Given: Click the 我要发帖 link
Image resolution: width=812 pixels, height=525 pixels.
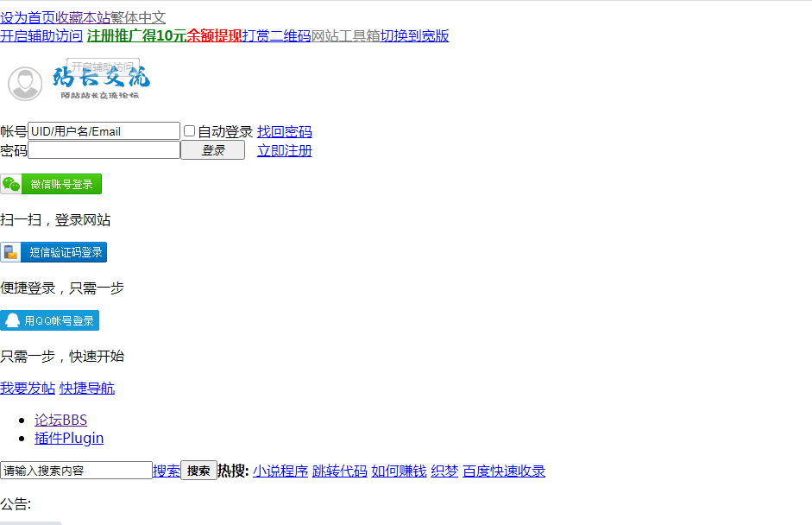Looking at the screenshot, I should pos(28,389).
